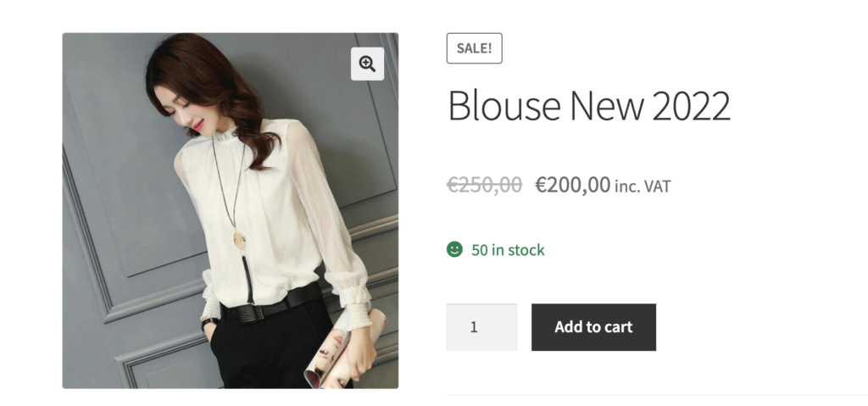868x406 pixels.
Task: Add the blouse to cart
Action: point(593,327)
